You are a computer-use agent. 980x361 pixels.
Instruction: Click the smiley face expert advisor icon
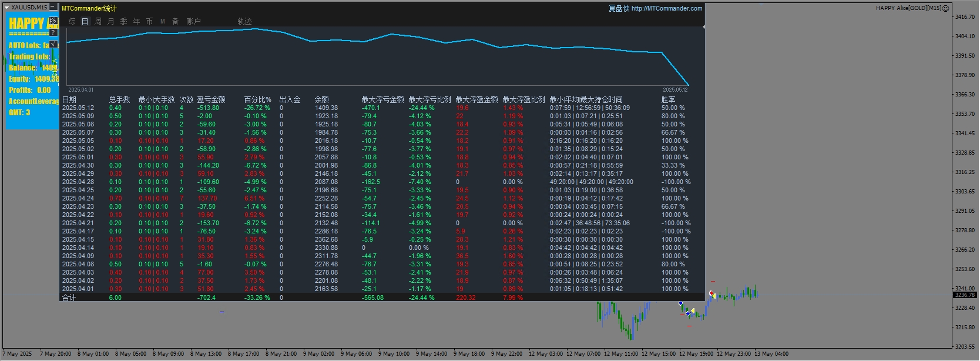(x=946, y=8)
